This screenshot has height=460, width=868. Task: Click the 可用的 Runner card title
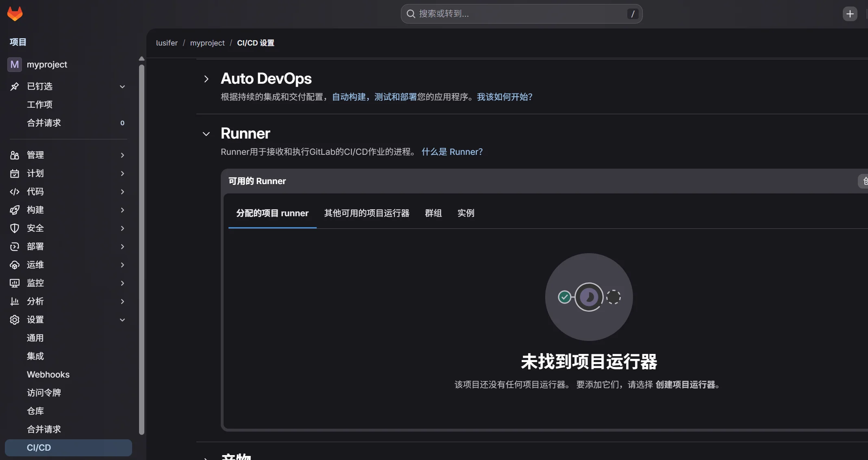tap(257, 181)
